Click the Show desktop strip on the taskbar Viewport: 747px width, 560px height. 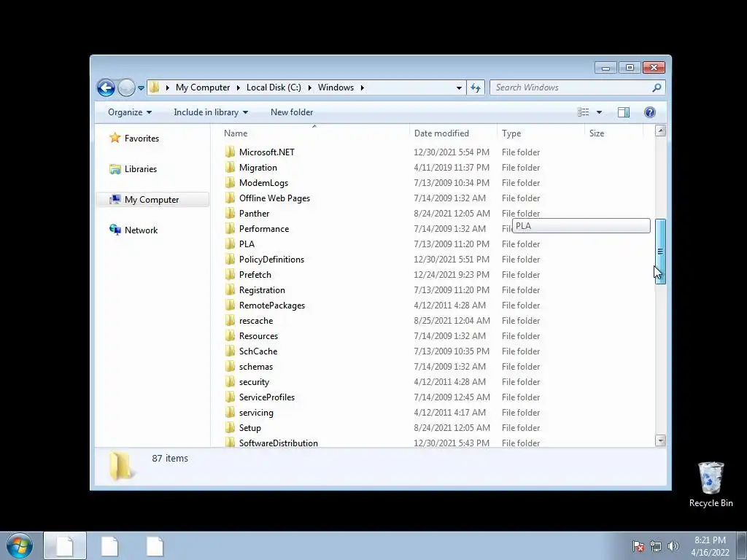[742, 545]
